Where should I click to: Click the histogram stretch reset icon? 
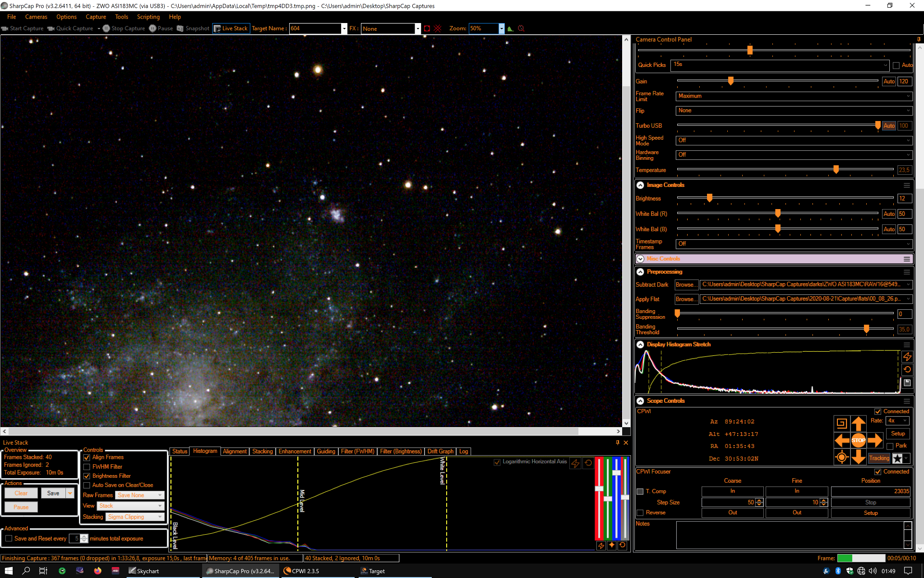907,369
